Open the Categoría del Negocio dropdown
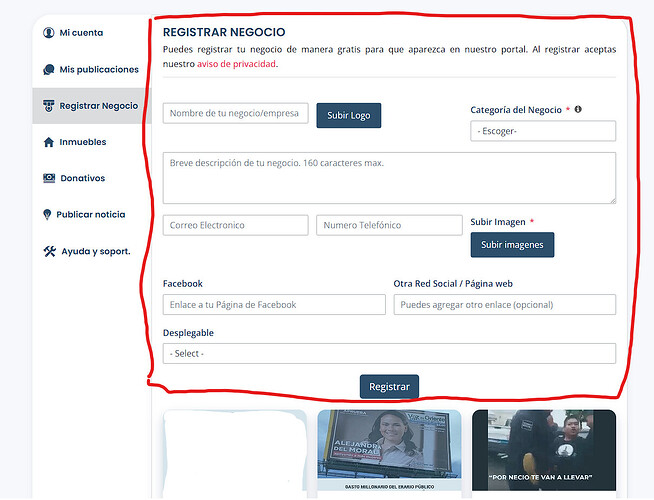The width and height of the screenshot is (654, 500). [x=542, y=131]
